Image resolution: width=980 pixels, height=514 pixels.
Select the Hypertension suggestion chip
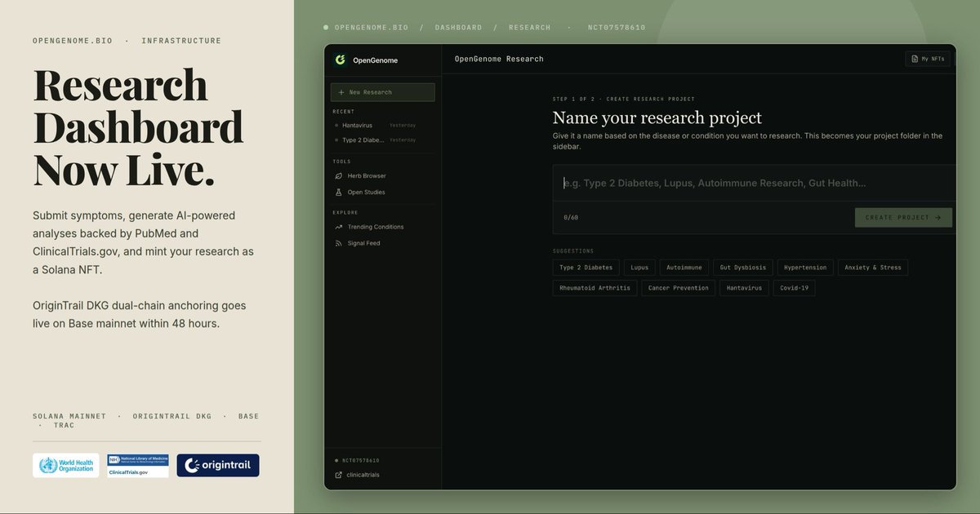[x=805, y=268]
